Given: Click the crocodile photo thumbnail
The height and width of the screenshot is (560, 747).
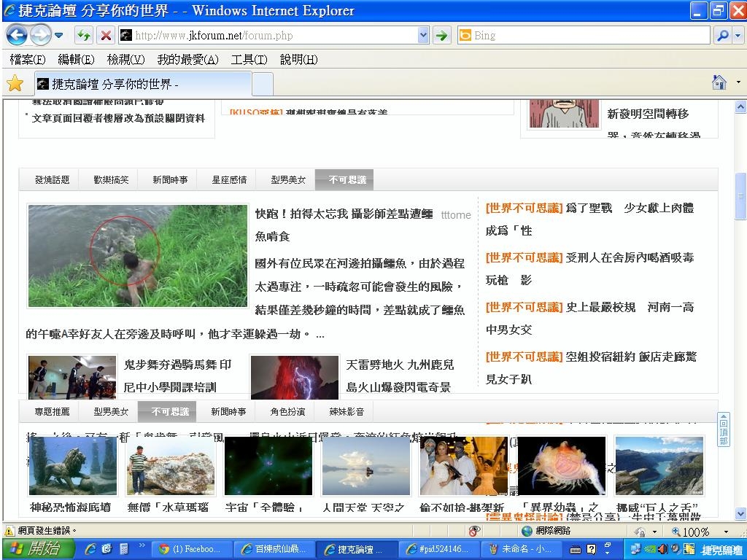Looking at the screenshot, I should (x=138, y=255).
